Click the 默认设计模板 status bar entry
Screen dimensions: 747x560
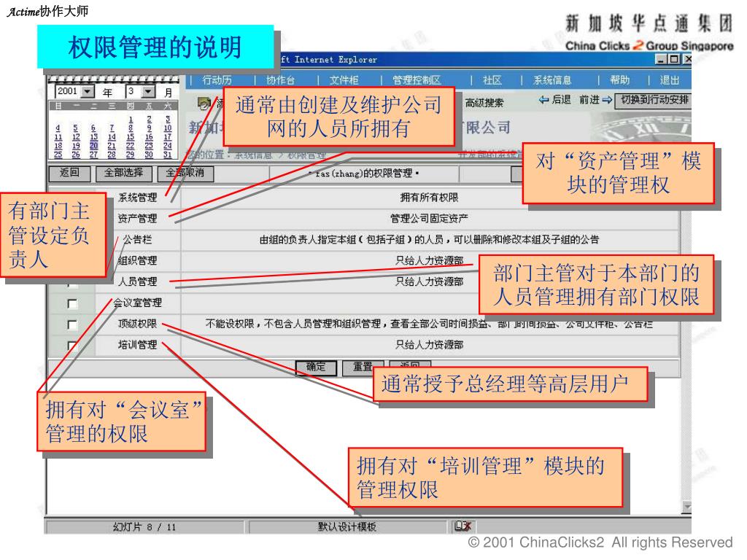tap(347, 526)
